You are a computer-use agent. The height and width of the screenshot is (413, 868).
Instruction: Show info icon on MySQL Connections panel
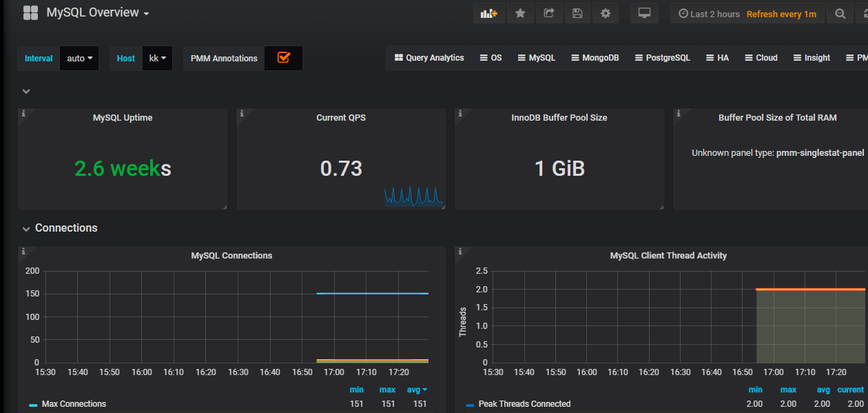tap(23, 251)
